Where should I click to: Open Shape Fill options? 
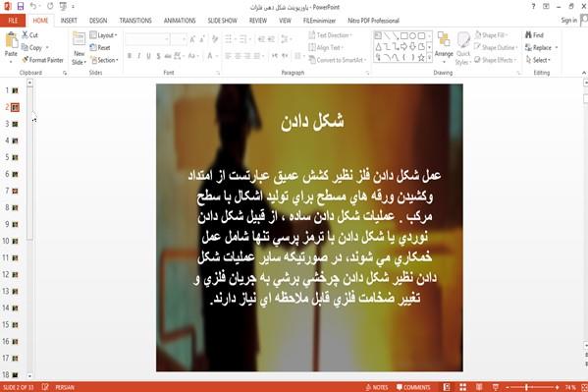[491, 35]
